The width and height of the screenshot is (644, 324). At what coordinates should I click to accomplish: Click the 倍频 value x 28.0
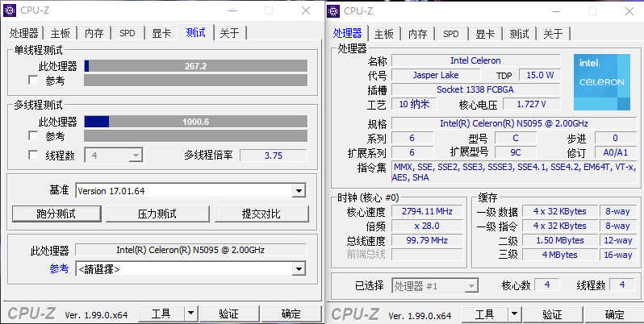click(427, 226)
